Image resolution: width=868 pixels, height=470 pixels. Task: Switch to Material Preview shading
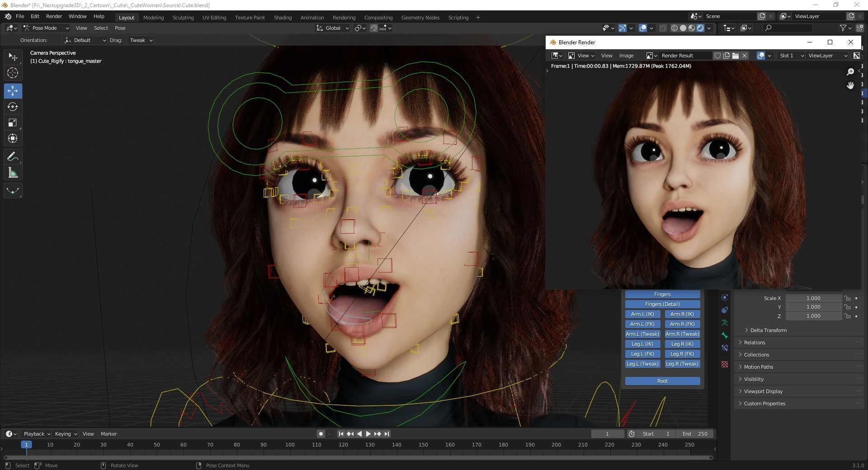pyautogui.click(x=692, y=28)
